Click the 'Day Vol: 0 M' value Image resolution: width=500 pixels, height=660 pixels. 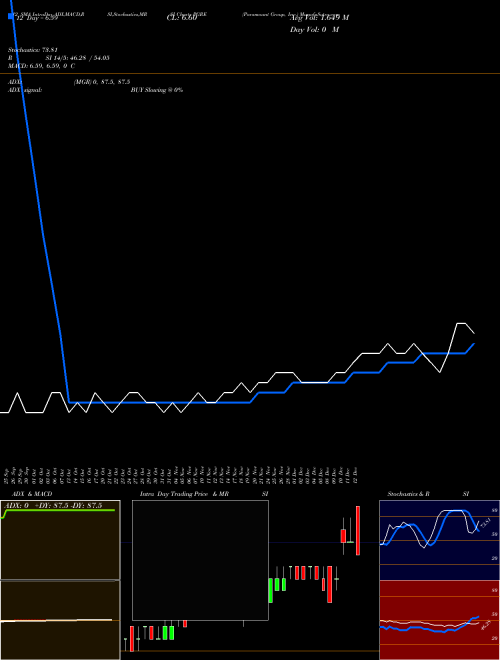(314, 30)
